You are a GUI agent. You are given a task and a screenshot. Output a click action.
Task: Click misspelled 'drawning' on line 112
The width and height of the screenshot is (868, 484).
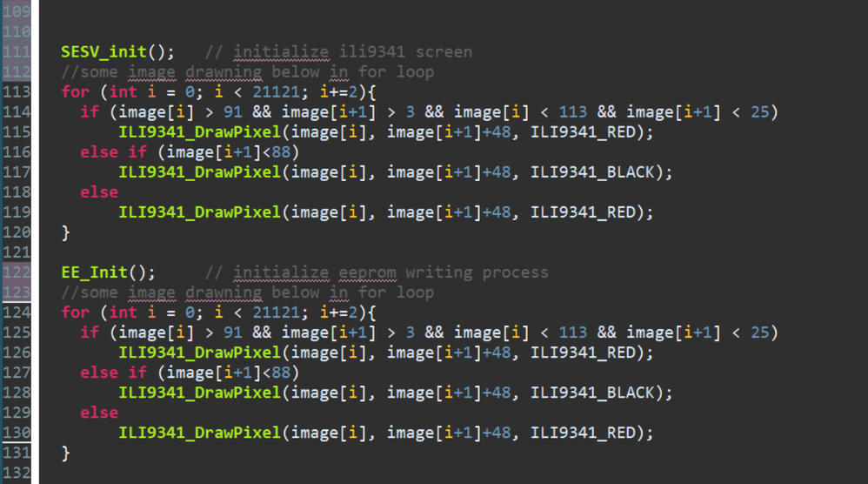tap(224, 71)
